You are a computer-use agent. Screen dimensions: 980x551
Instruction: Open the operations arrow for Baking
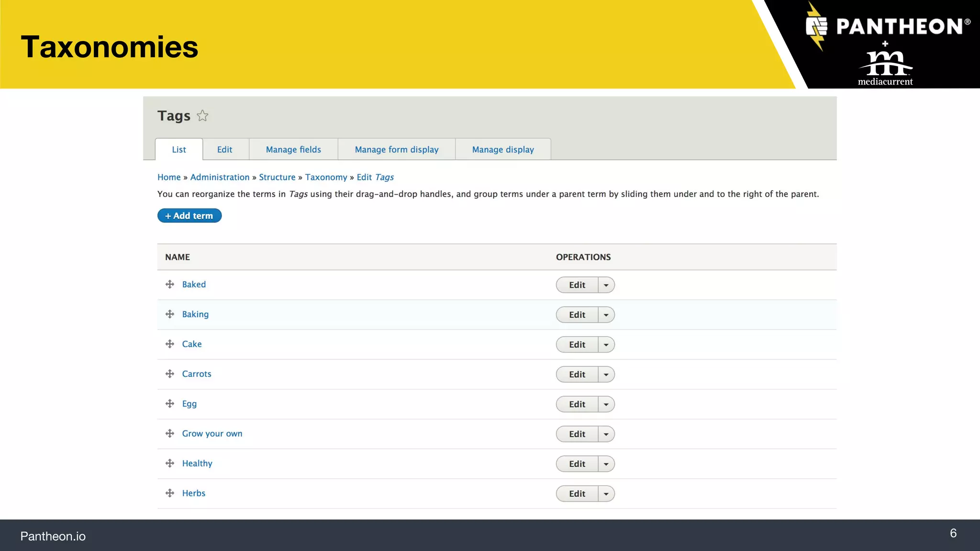pyautogui.click(x=606, y=315)
